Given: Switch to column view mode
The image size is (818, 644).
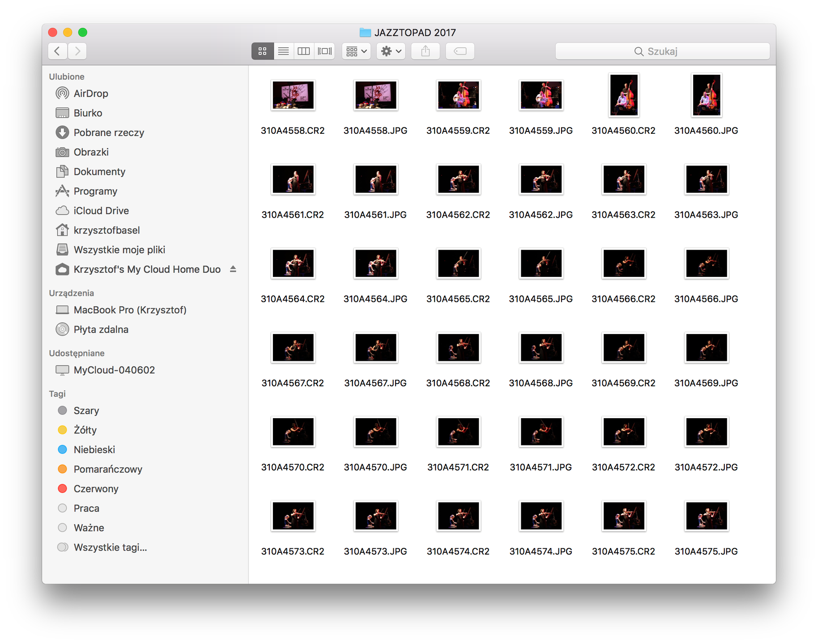Looking at the screenshot, I should (304, 51).
